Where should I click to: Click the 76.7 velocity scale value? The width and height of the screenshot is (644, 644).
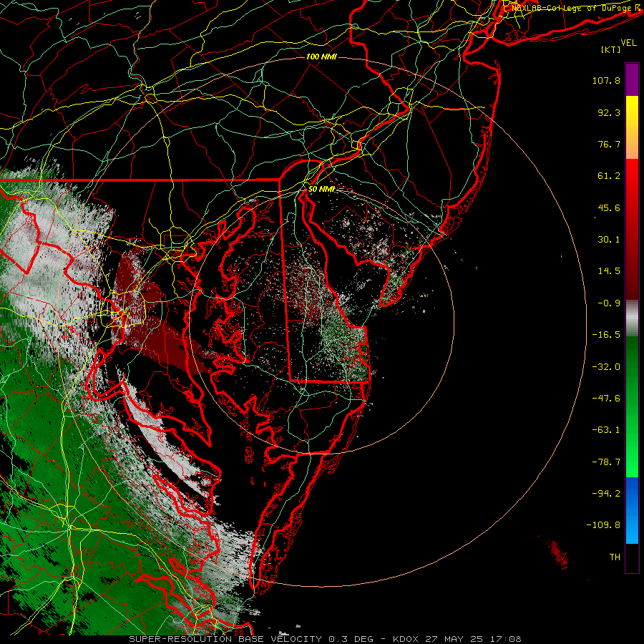[x=609, y=144]
